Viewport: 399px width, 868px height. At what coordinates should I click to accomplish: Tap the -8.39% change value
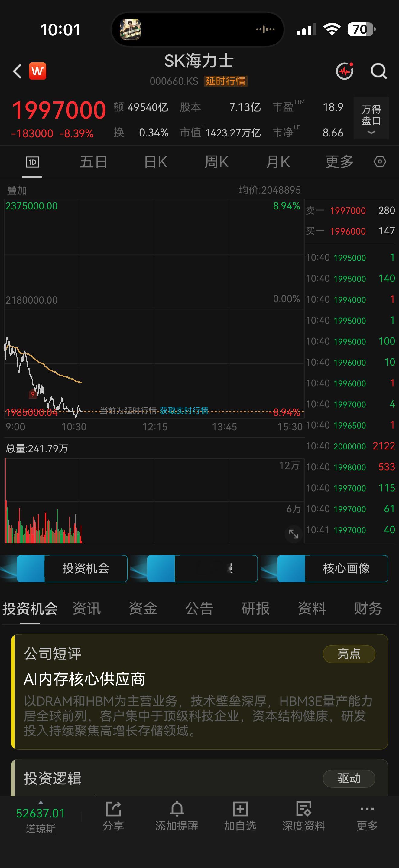pos(76,134)
